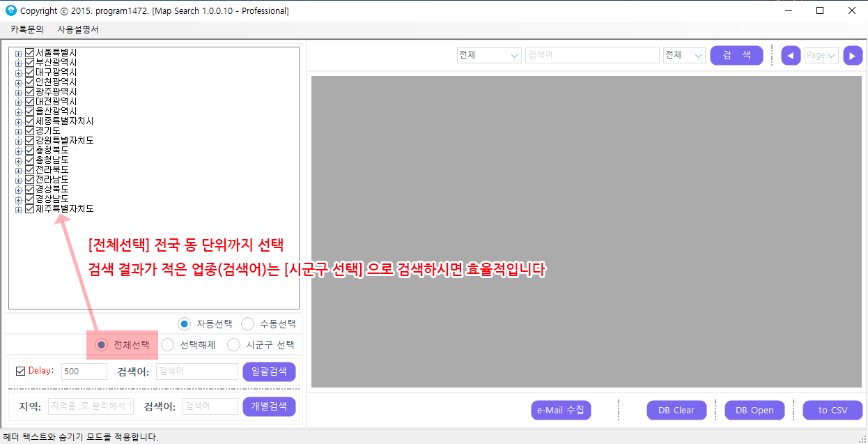The image size is (868, 444).
Task: Uncheck the 제주특별자치도 checkbox
Action: pyautogui.click(x=30, y=209)
